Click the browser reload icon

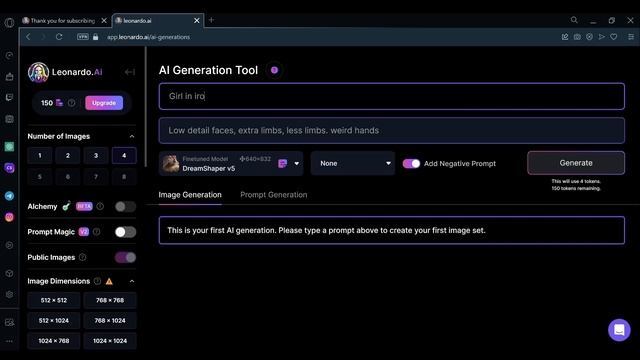pos(59,37)
